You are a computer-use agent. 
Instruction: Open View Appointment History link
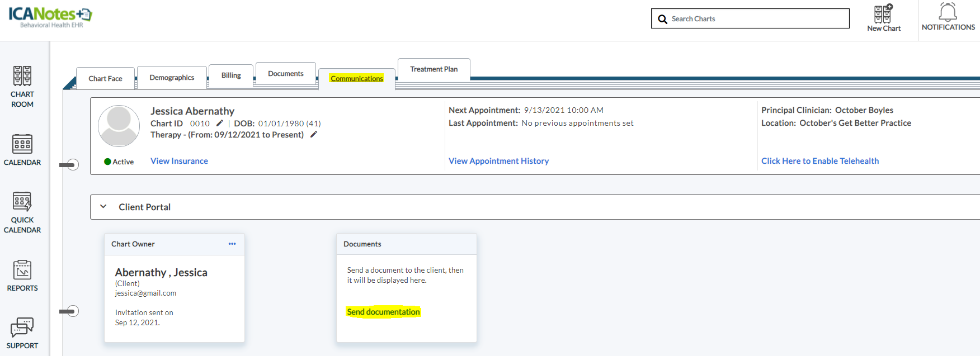point(498,161)
